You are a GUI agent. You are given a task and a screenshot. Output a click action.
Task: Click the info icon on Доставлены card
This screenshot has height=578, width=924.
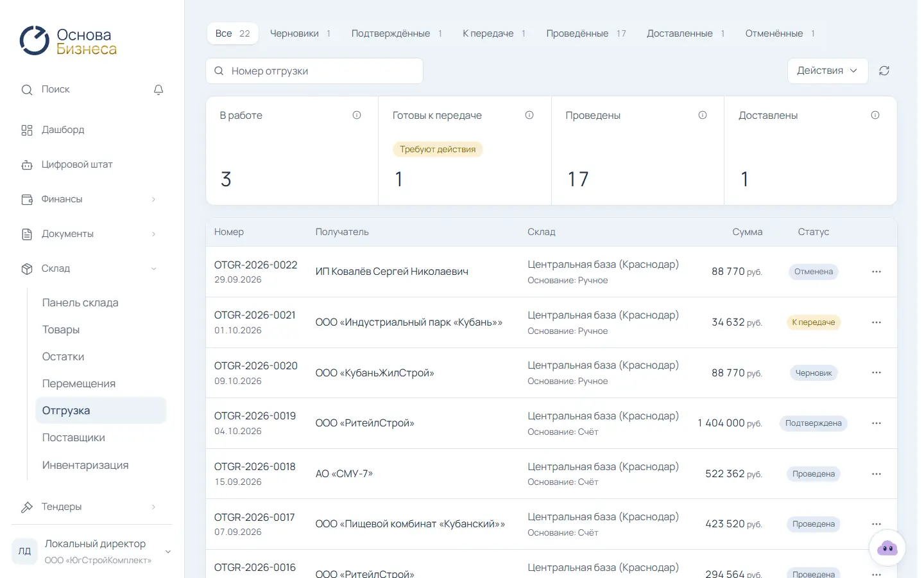pyautogui.click(x=875, y=115)
